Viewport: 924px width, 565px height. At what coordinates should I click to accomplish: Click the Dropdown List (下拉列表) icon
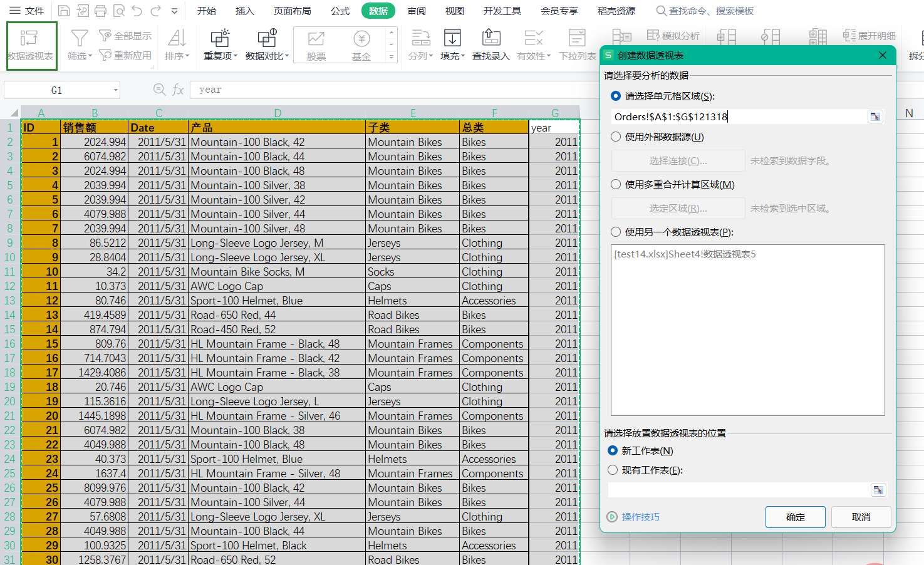coord(577,38)
